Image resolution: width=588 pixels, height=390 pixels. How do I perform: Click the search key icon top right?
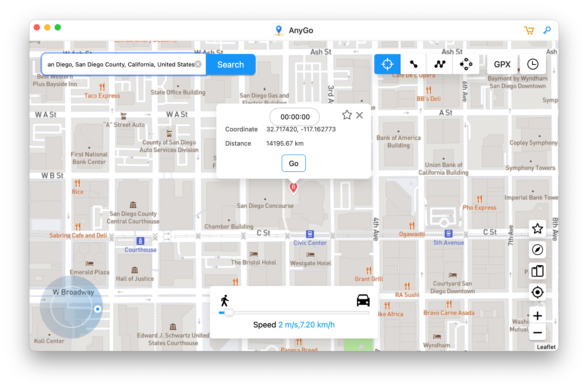click(547, 30)
